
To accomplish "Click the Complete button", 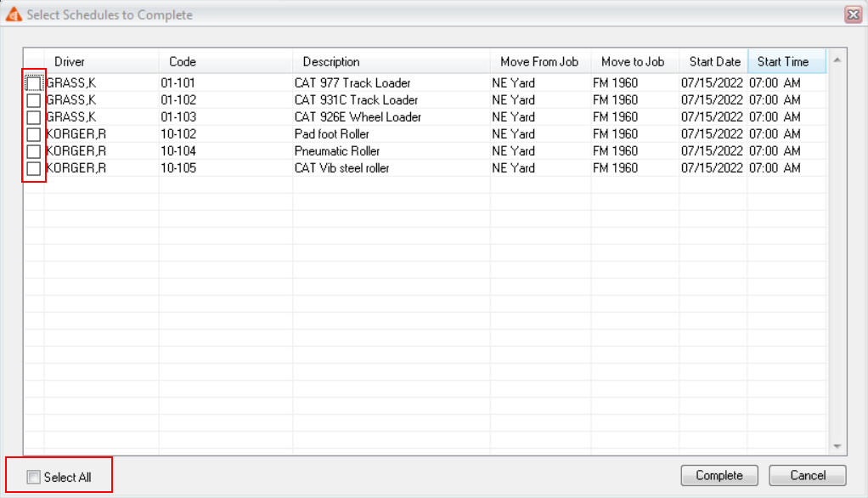I will (x=719, y=475).
